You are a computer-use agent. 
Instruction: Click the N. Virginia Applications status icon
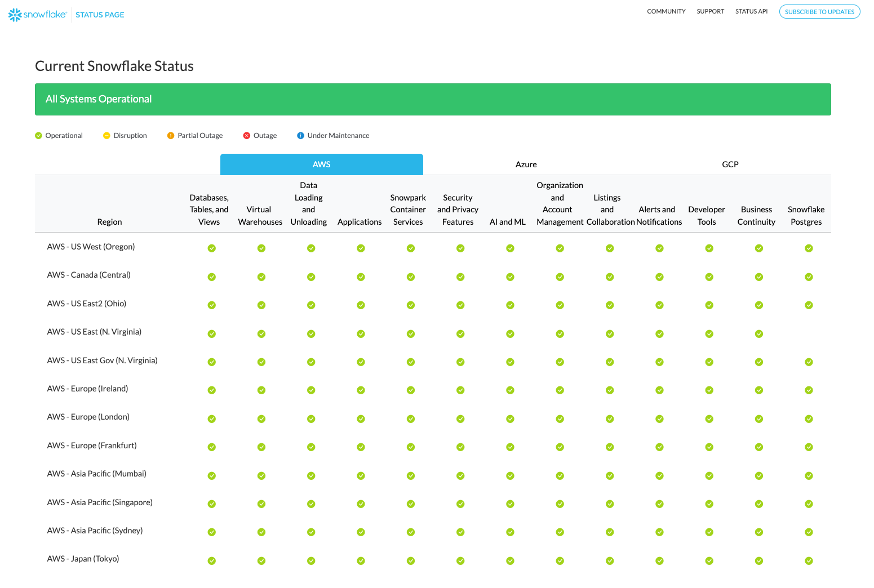point(361,333)
